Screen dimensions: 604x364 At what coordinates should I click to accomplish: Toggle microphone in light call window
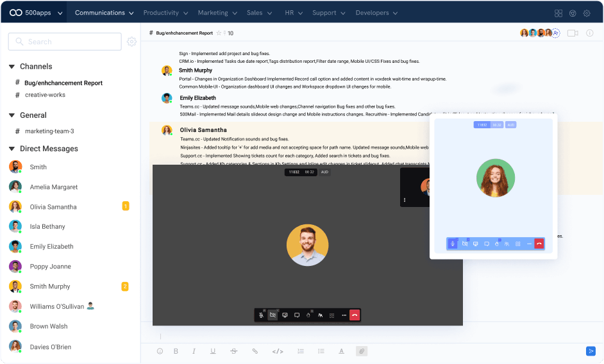[453, 244]
